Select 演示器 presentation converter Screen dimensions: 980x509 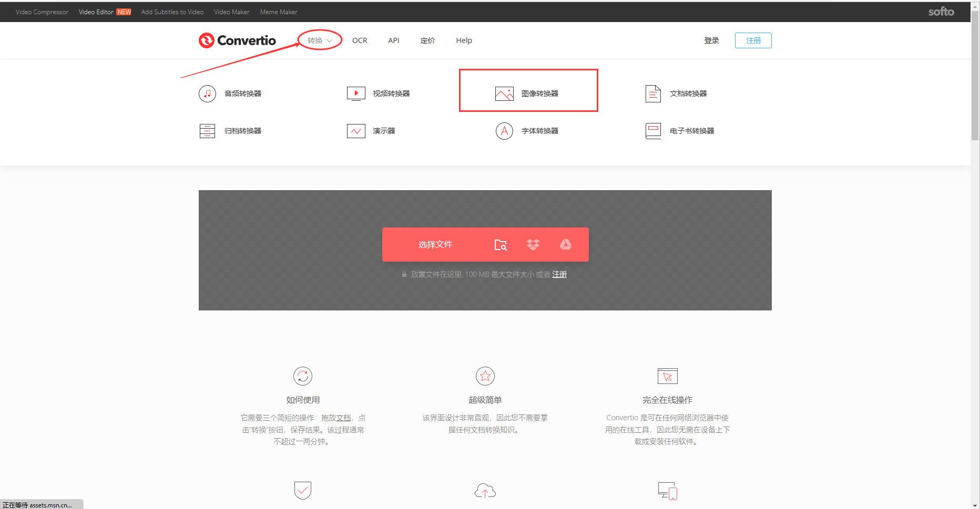[384, 131]
